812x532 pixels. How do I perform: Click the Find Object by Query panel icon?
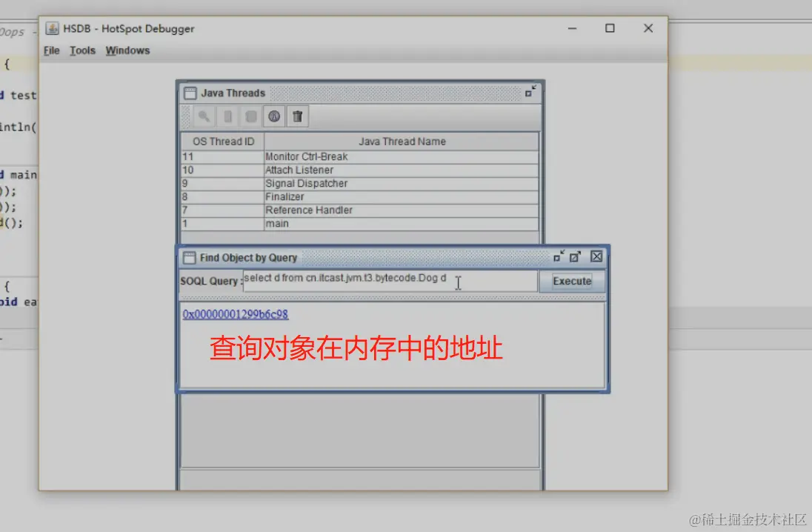point(189,257)
